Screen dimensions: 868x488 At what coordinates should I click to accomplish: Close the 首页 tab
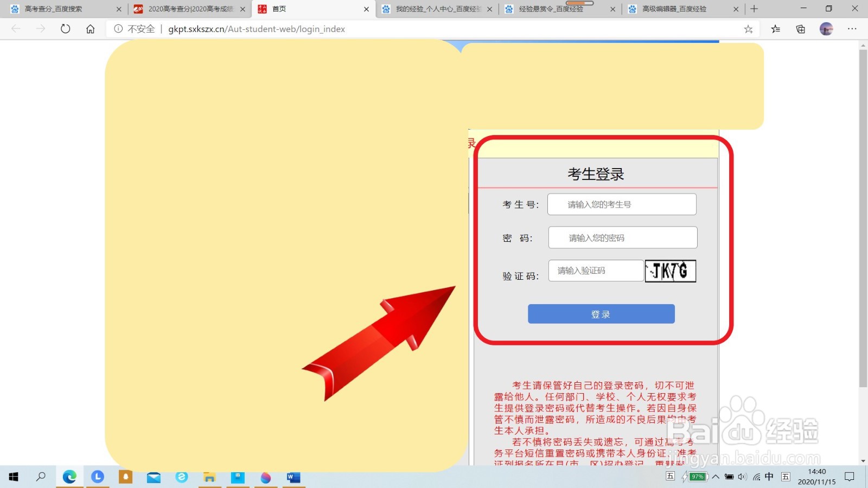366,9
